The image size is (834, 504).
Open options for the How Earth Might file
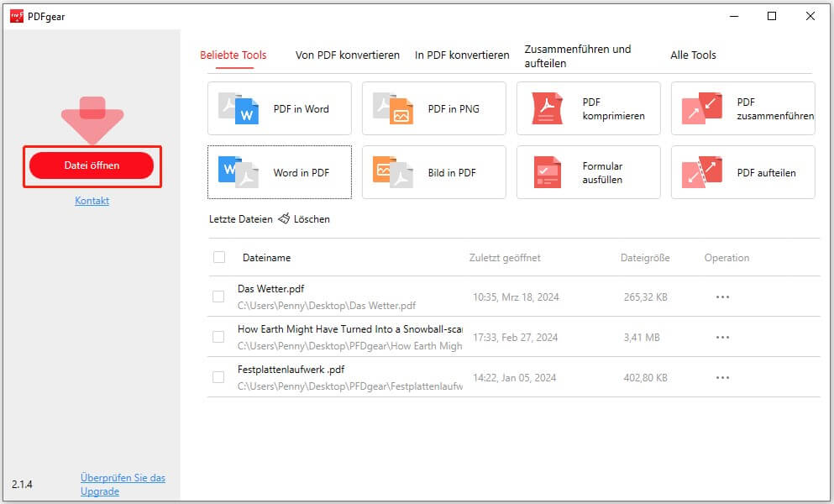click(x=722, y=336)
